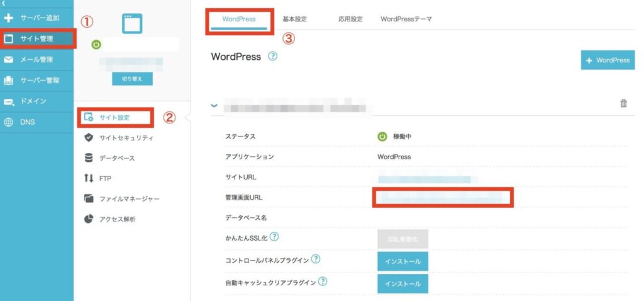Open the 管理画面URL link
Image resolution: width=644 pixels, height=301 pixels.
click(x=443, y=198)
